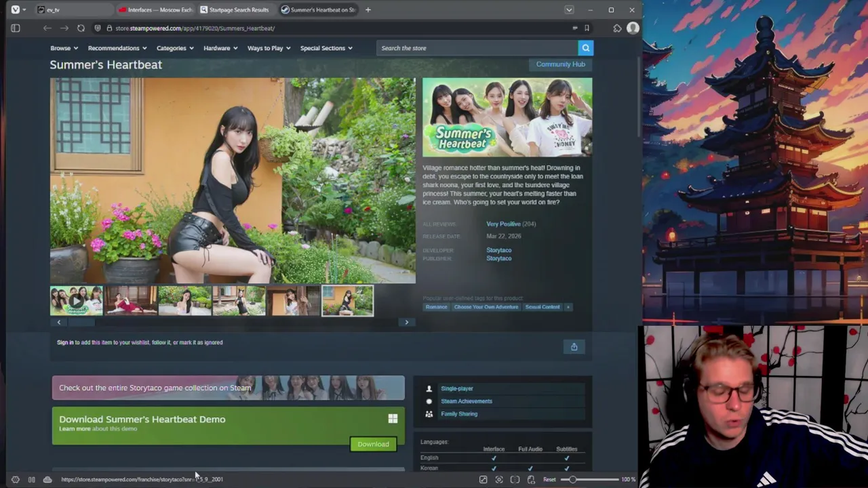Reload the page with the refresh icon

click(81, 28)
